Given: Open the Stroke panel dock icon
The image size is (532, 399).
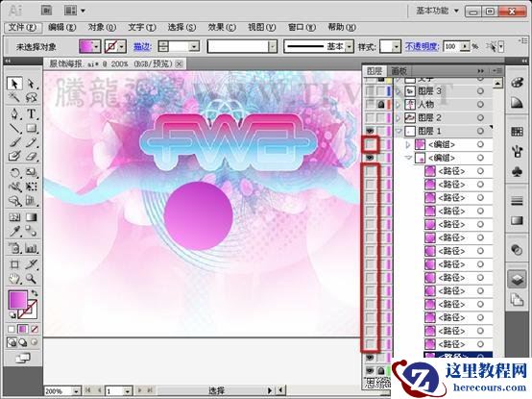Looking at the screenshot, I should [x=517, y=201].
